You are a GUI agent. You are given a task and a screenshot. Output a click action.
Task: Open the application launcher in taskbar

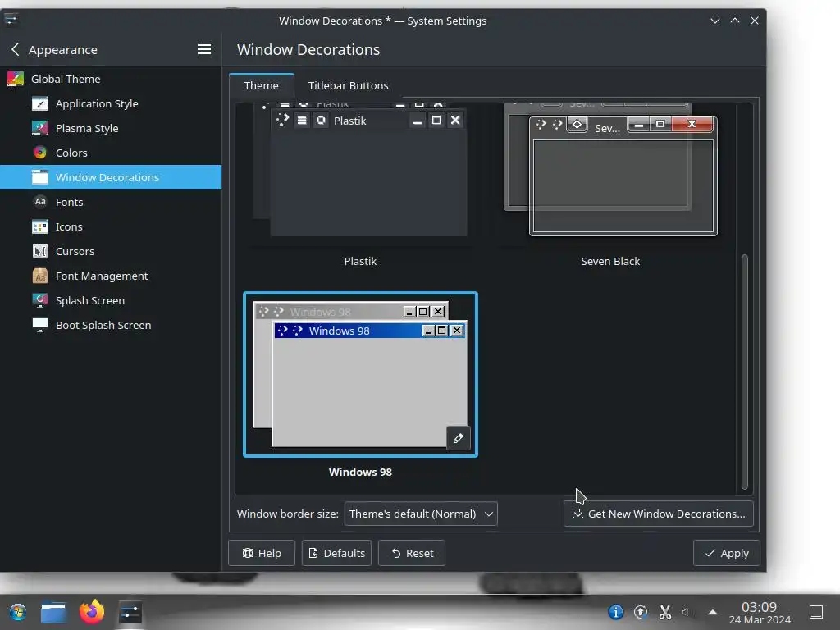(18, 612)
